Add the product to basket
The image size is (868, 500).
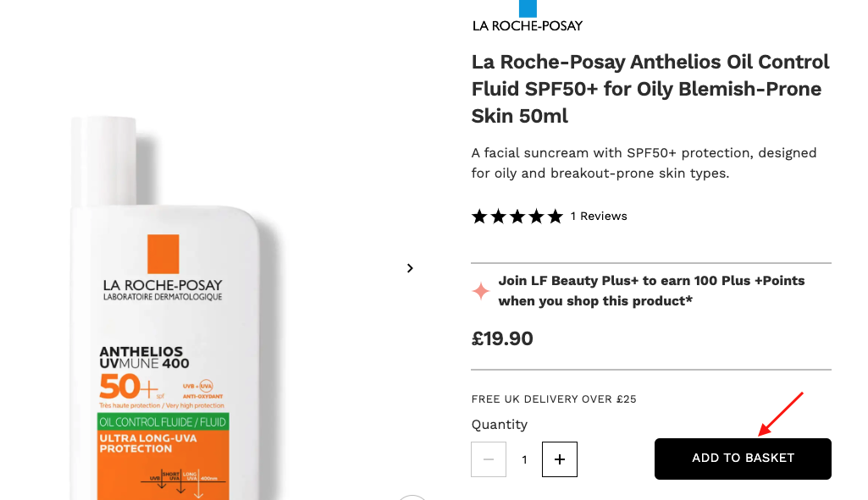pyautogui.click(x=743, y=459)
